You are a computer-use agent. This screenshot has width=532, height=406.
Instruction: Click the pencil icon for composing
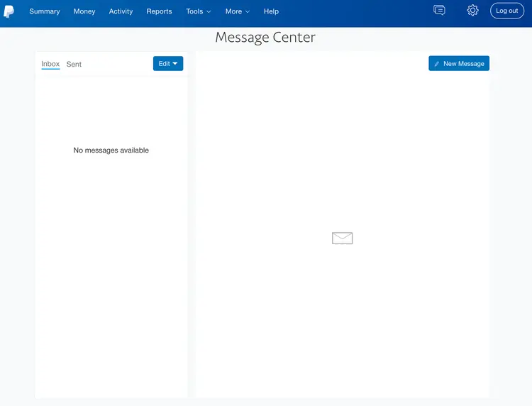[437, 64]
